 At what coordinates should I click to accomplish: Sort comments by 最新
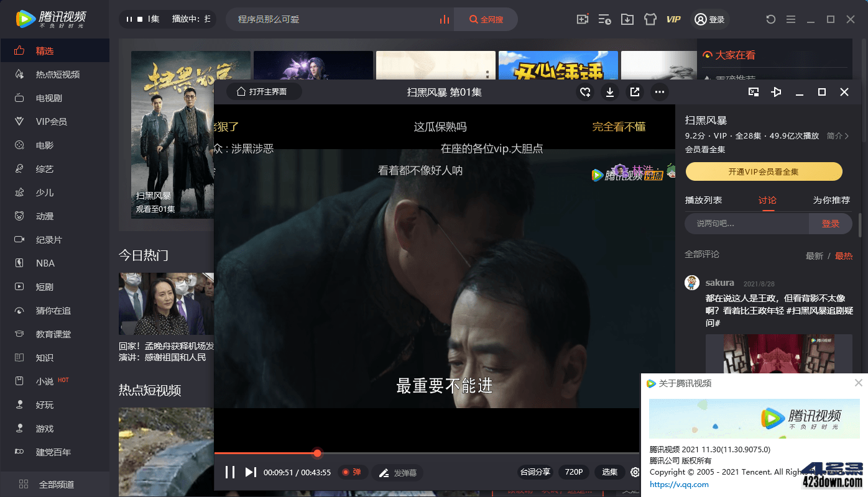(814, 256)
